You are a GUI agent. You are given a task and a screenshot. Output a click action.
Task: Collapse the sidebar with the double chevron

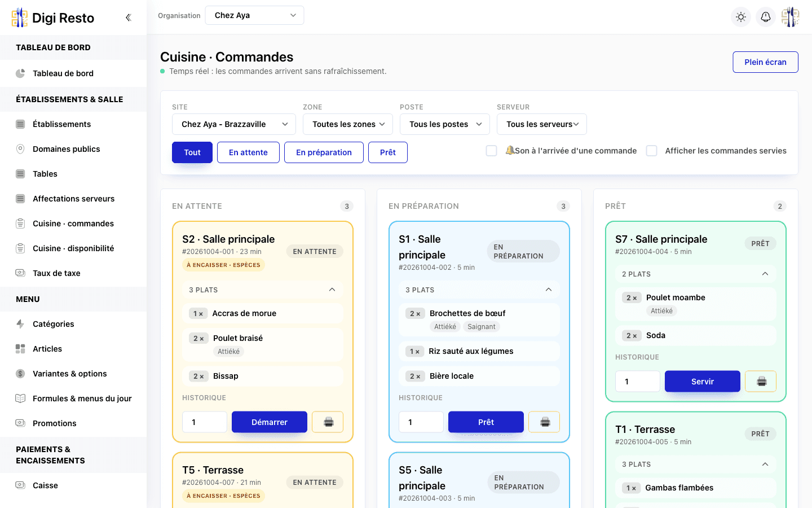tap(129, 17)
